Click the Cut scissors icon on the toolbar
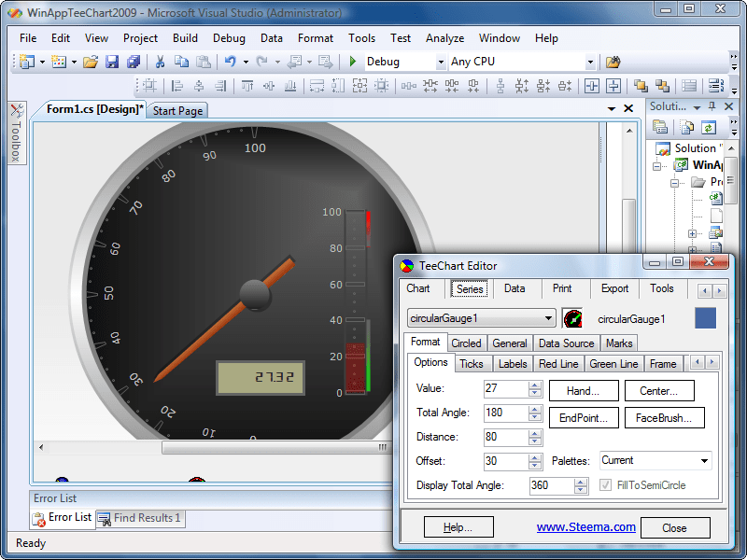Screen dimensions: 747x560 pyautogui.click(x=161, y=62)
